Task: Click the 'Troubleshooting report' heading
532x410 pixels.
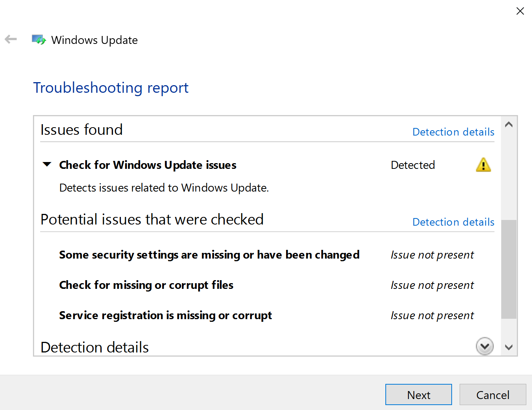Action: click(111, 88)
